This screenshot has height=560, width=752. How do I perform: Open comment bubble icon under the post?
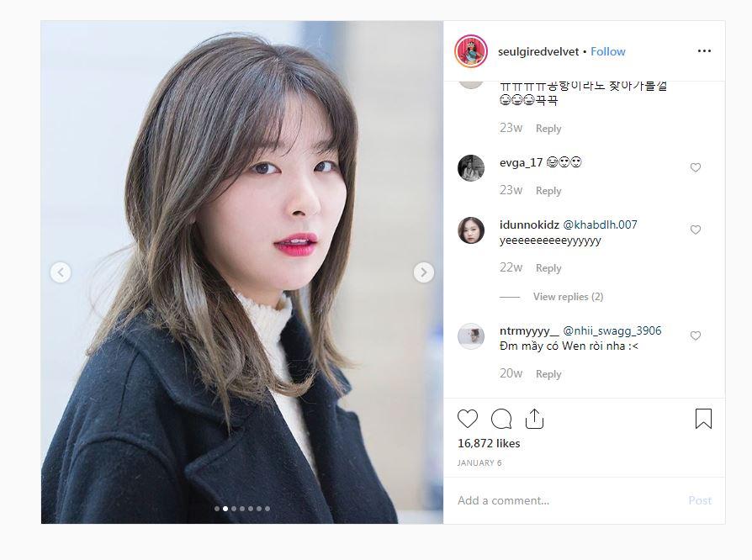501,419
